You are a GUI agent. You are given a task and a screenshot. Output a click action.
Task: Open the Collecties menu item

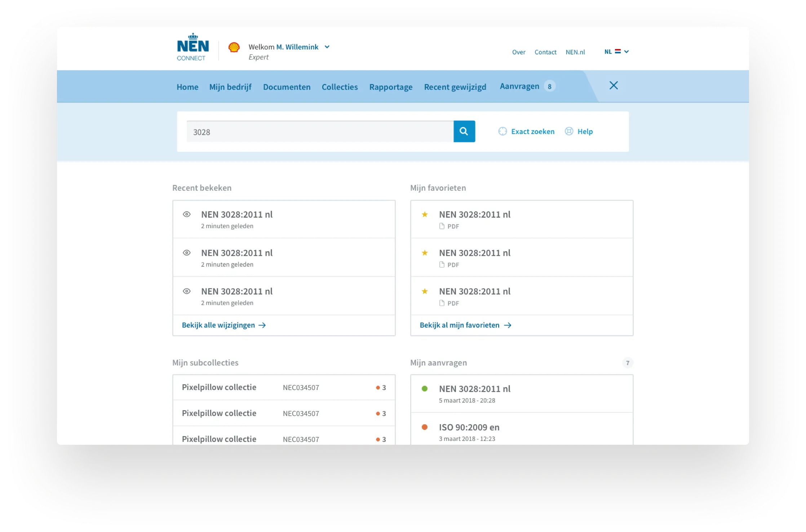(x=340, y=87)
